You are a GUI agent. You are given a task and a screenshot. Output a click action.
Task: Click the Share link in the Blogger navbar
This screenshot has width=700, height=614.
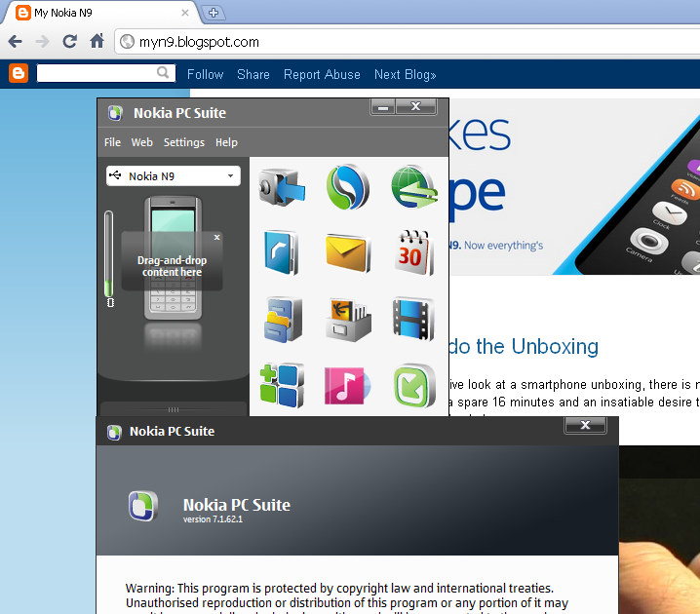pyautogui.click(x=253, y=74)
